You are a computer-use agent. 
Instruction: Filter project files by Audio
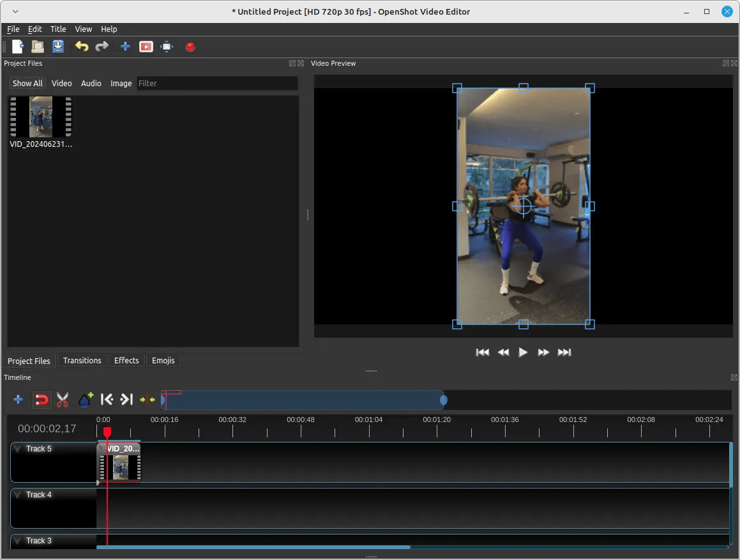pyautogui.click(x=91, y=83)
